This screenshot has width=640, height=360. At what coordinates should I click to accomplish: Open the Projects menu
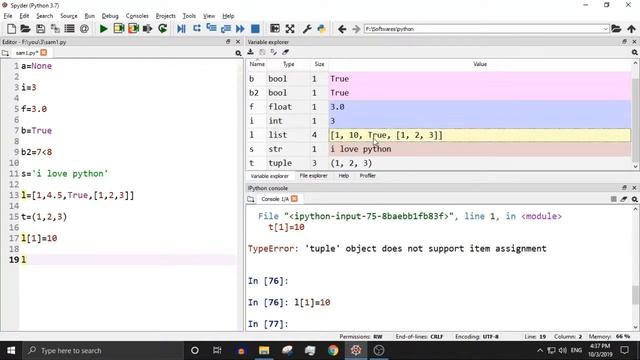(x=166, y=16)
